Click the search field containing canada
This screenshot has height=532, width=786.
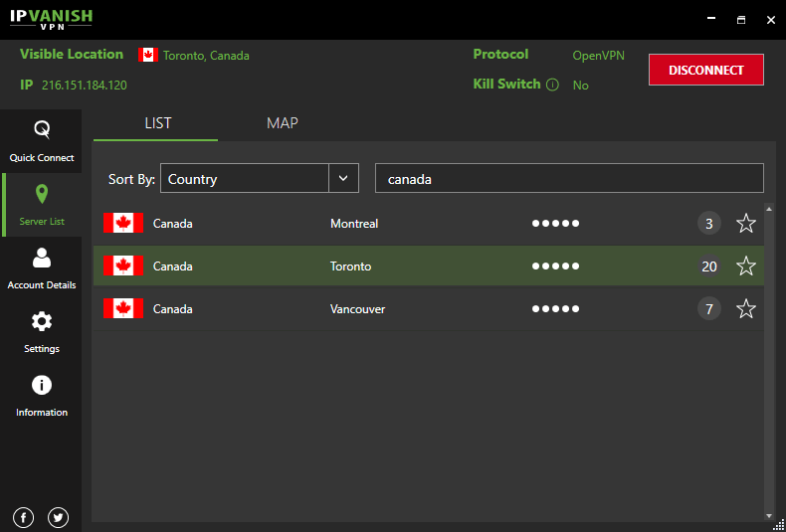coord(569,178)
